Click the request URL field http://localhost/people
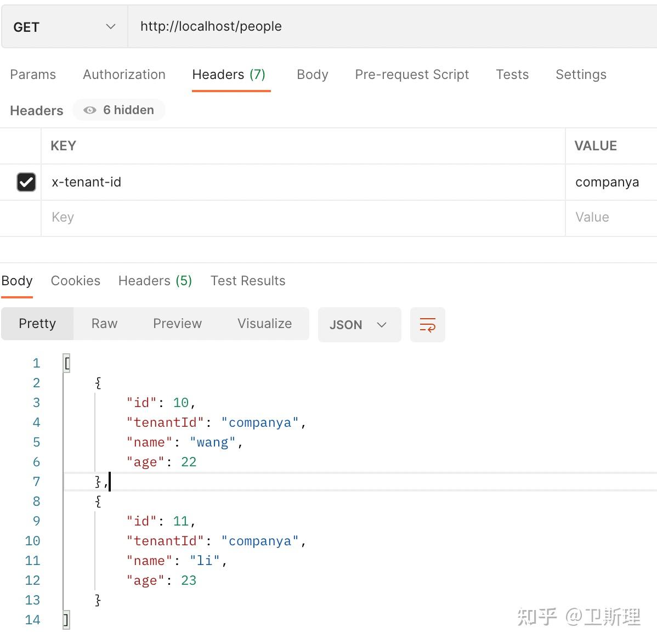 (392, 27)
